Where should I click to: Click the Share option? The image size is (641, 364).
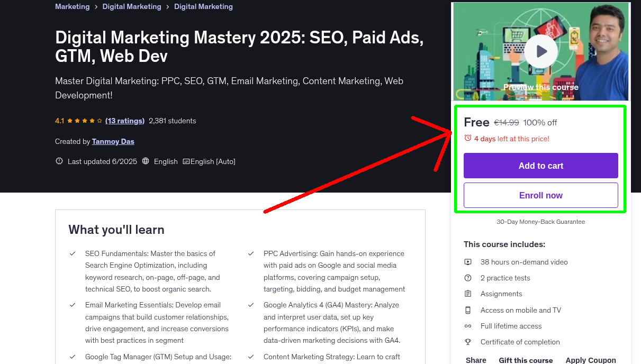(x=476, y=360)
